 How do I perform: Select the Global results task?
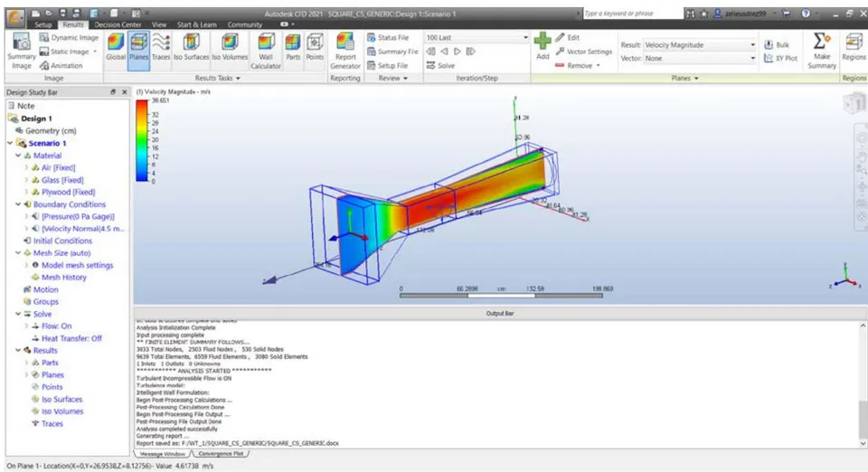[116, 47]
